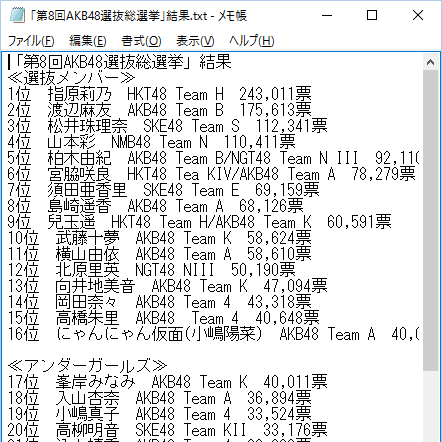Click the vote count 58,624票
This screenshot has width=442, height=442.
coord(279,238)
